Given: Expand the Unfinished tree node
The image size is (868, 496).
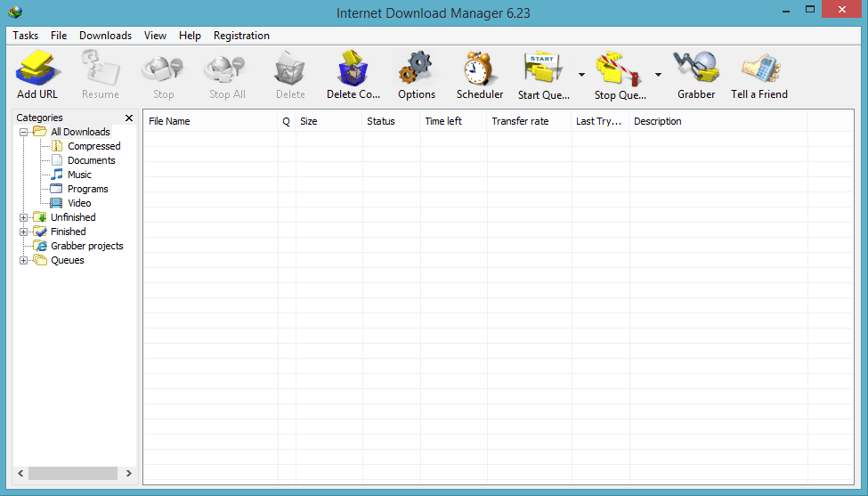Looking at the screenshot, I should point(23,217).
